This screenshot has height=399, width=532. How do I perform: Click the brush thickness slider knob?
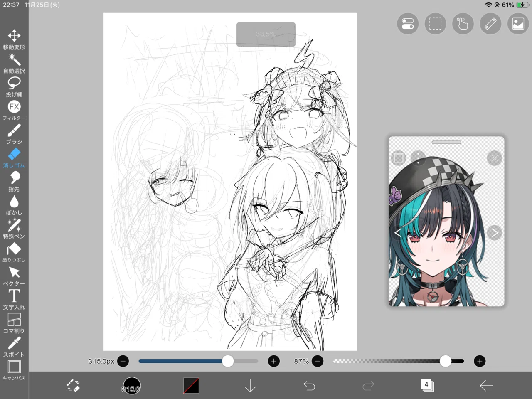228,361
